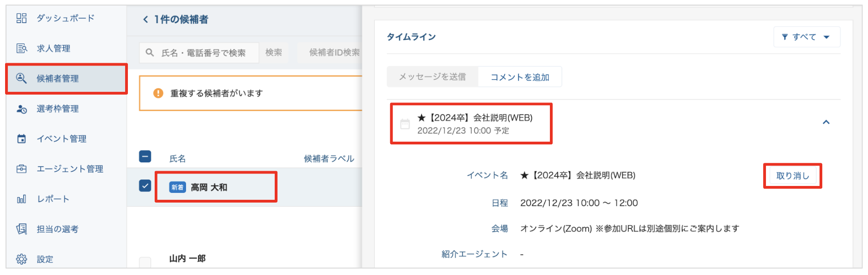868x275 pixels.
Task: Select the メッセージを送信 tab
Action: (432, 77)
